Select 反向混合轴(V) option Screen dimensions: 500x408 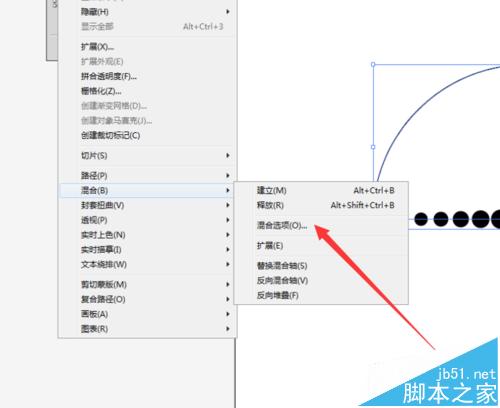(321, 280)
